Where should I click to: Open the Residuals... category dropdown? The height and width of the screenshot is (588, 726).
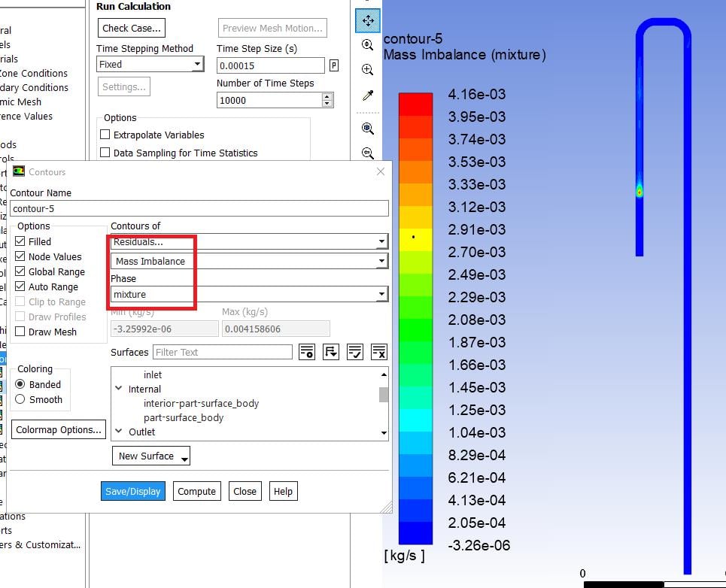click(249, 241)
